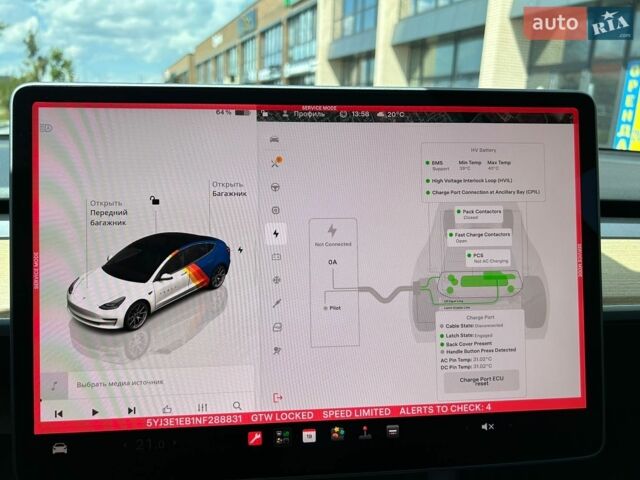Tap 'Выбрать медиа источник' media source
The width and height of the screenshot is (640, 480).
click(120, 383)
